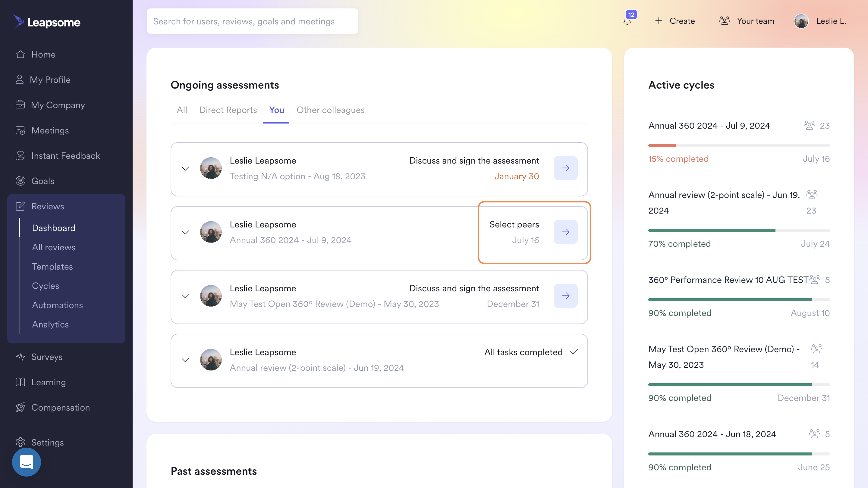Open Annual review (2-point scale) active cycle

click(x=724, y=203)
